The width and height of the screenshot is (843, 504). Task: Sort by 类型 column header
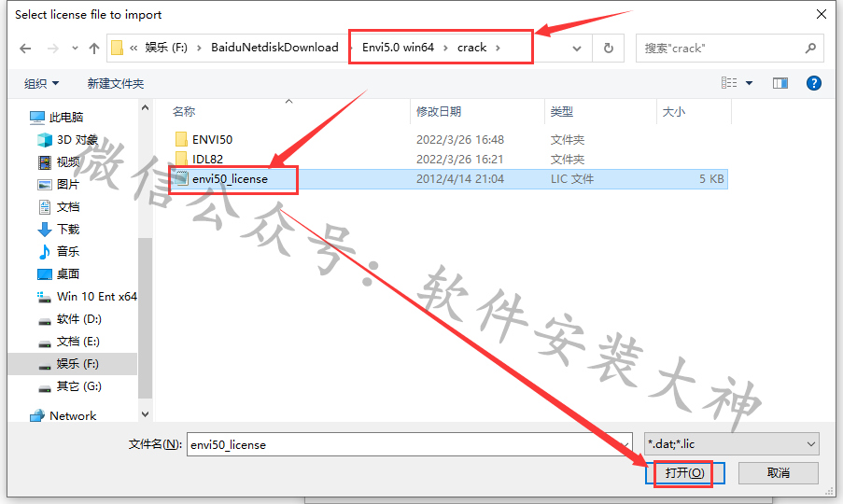click(x=562, y=112)
